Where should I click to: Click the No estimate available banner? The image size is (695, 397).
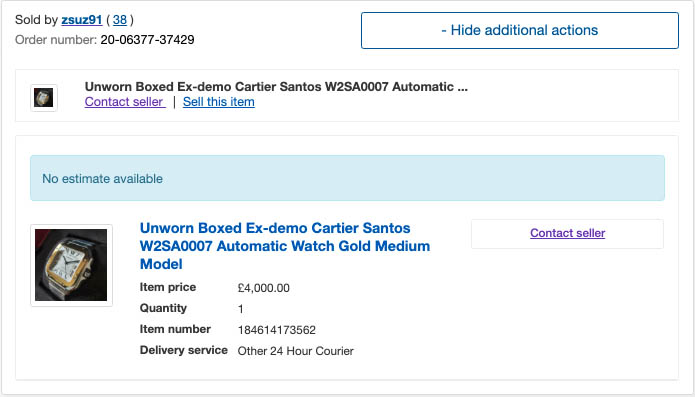347,178
